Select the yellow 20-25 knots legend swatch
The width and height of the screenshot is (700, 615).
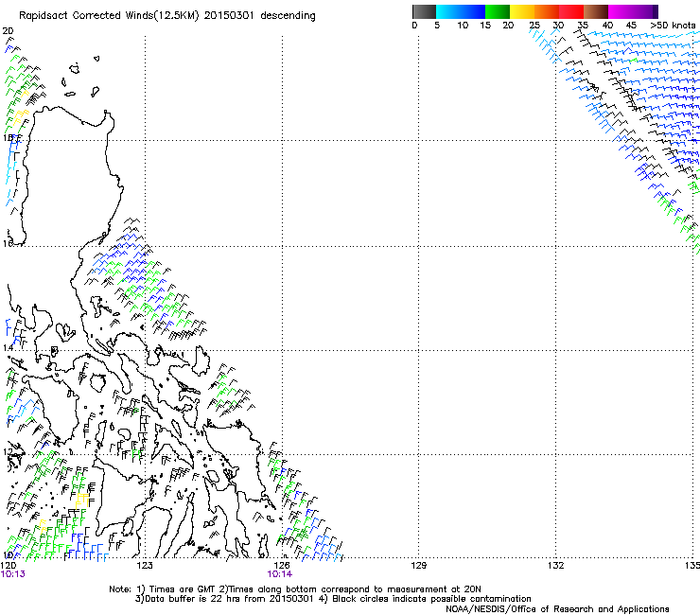pos(522,11)
